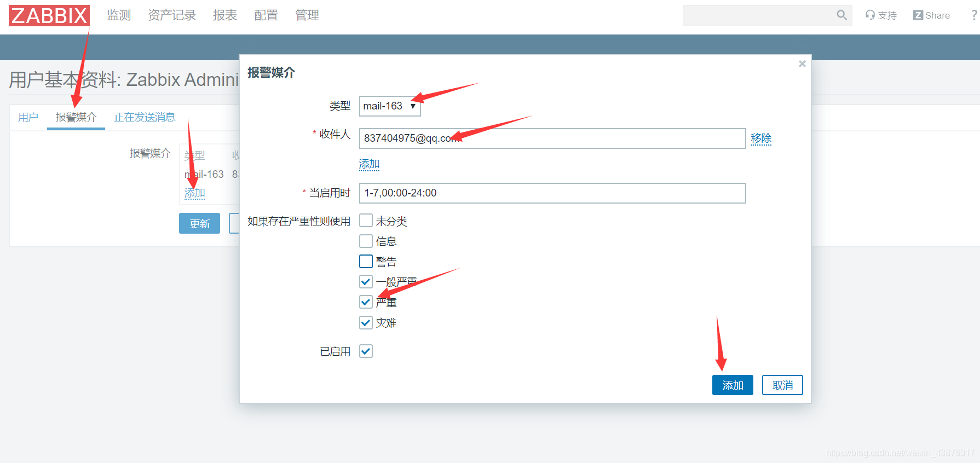Toggle the 已启用 checkbox
Viewport: 980px width, 463px height.
(366, 351)
